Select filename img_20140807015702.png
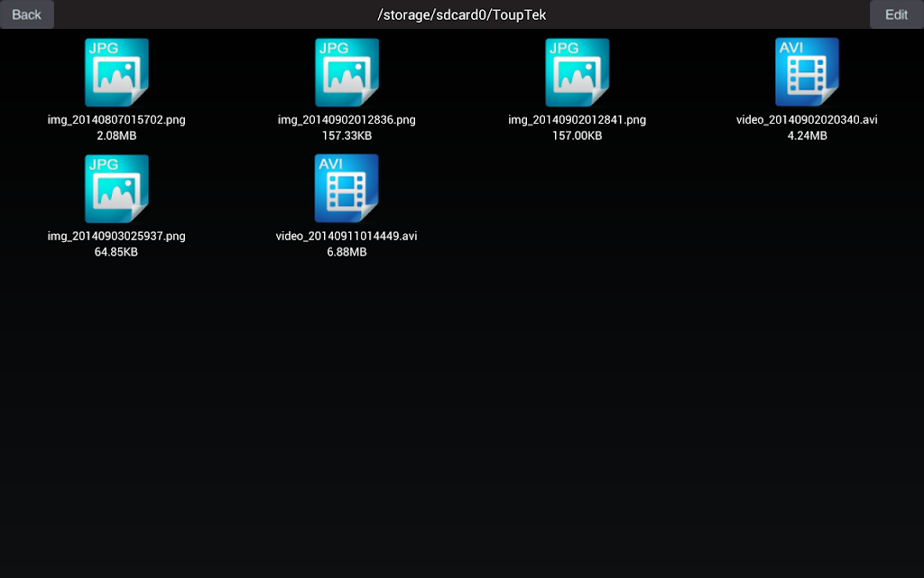 point(116,120)
